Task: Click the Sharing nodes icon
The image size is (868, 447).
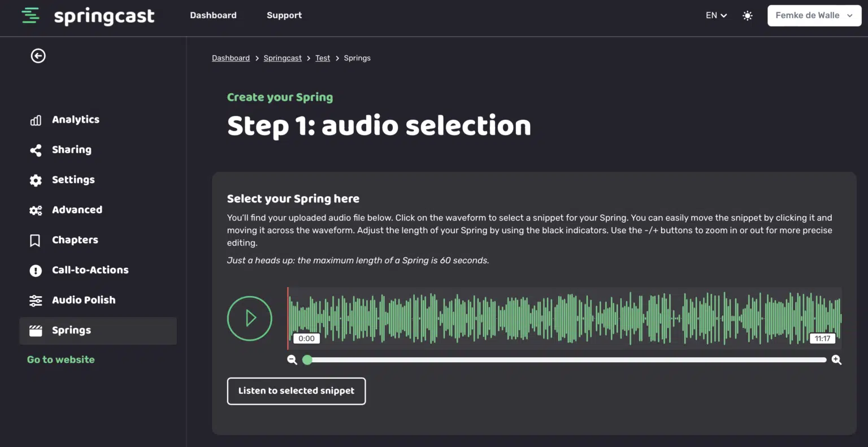Action: [36, 150]
